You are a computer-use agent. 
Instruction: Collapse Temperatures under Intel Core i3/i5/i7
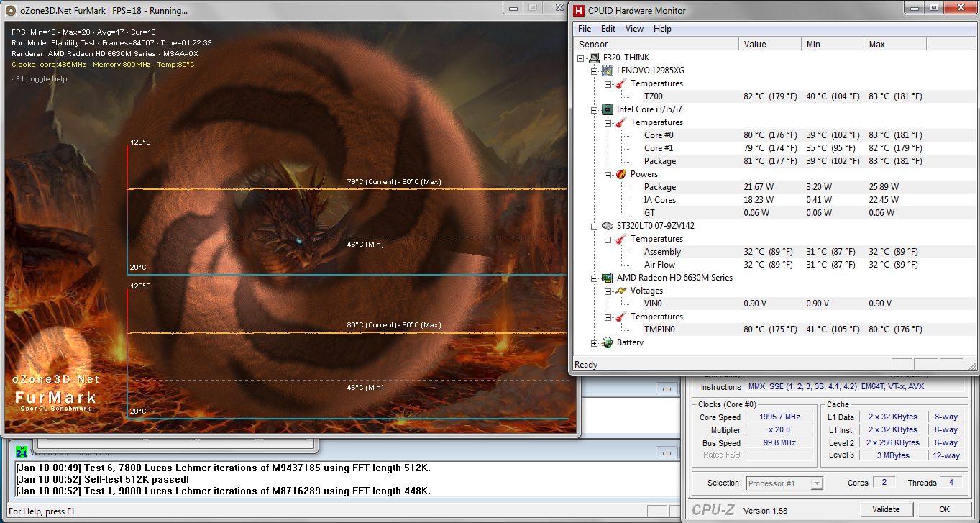[608, 122]
